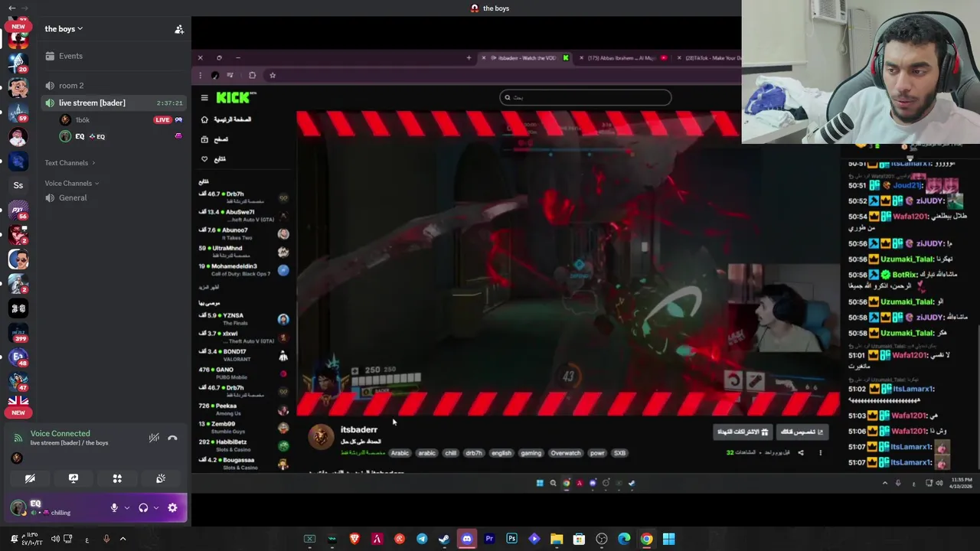Focus the Kick search field
The height and width of the screenshot is (551, 980).
(586, 97)
